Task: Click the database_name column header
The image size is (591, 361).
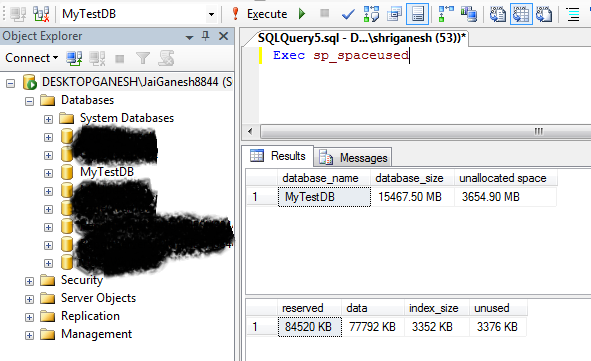Action: pyautogui.click(x=324, y=178)
